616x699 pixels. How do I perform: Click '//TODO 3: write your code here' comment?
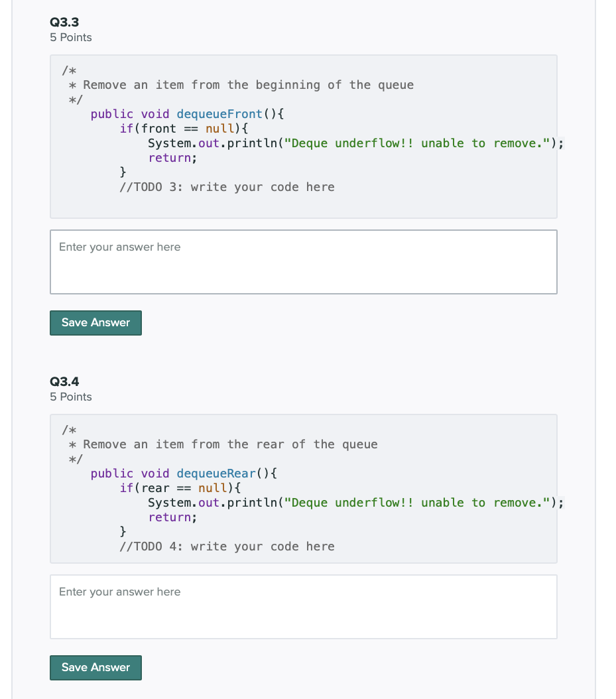click(227, 187)
